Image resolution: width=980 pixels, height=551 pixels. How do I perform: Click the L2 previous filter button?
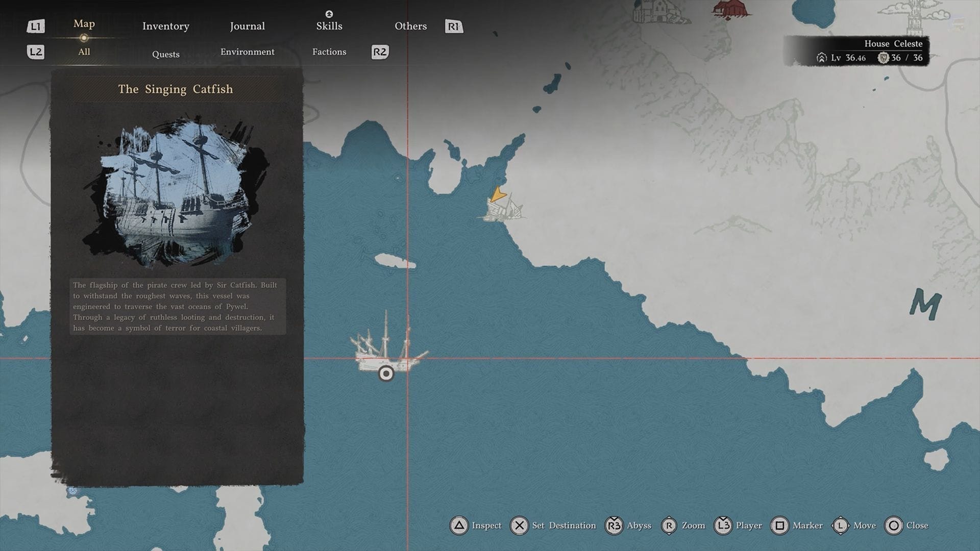tap(36, 52)
